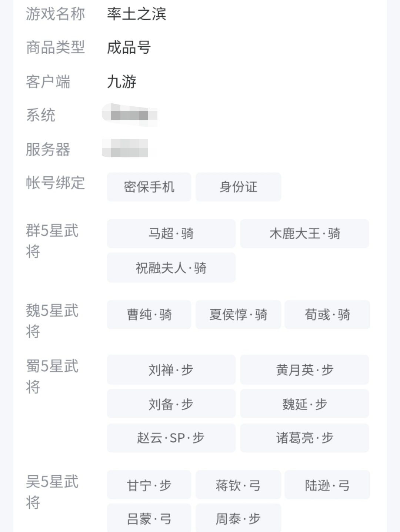400x532 pixels.
Task: Tap the 荀彧·骑 hero tag
Action: coord(327,315)
